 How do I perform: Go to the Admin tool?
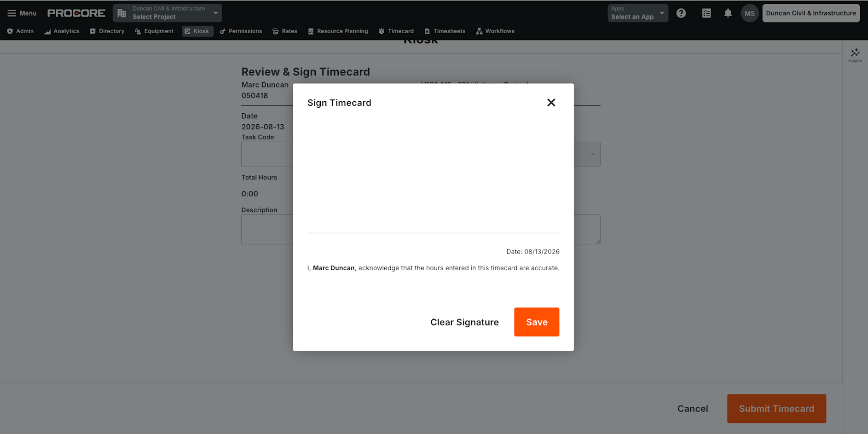[20, 31]
